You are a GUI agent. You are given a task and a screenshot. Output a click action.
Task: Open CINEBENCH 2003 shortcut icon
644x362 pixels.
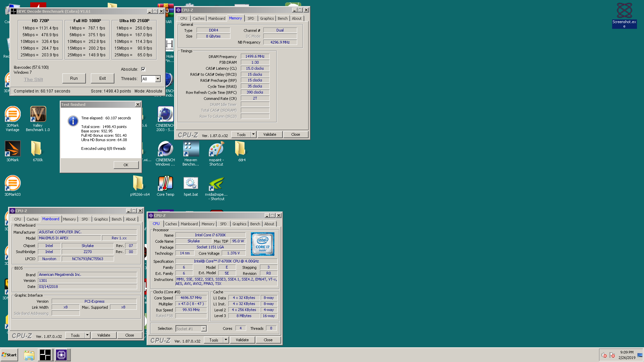pos(165,119)
